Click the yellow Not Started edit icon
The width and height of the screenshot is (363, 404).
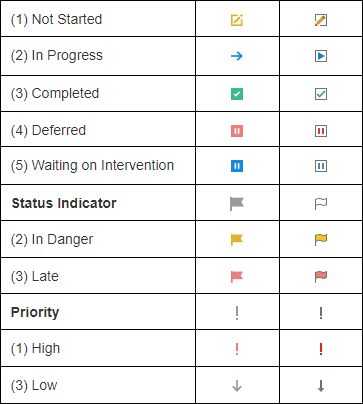click(x=237, y=20)
